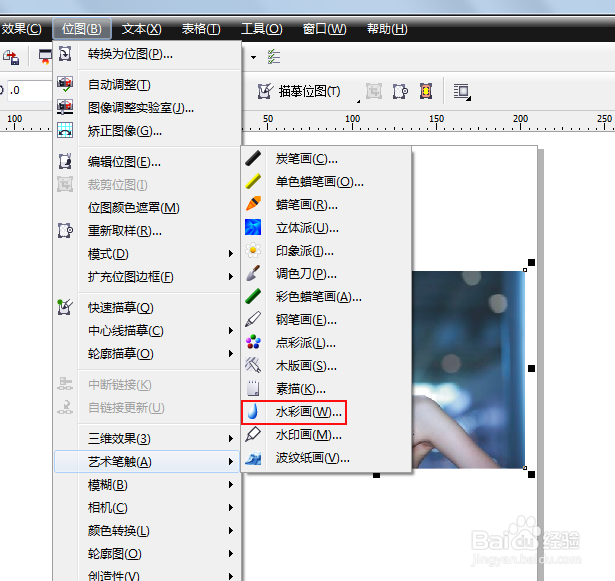
Task: Click the pen and ink (钢笔画) icon
Action: (253, 319)
